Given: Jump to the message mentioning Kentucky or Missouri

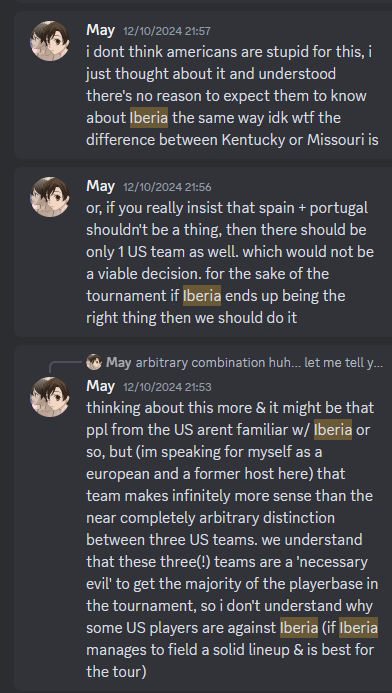Looking at the screenshot, I should pos(203,85).
